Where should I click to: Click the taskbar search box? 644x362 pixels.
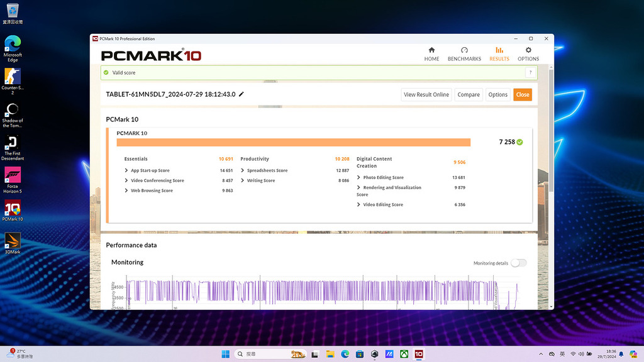click(269, 354)
